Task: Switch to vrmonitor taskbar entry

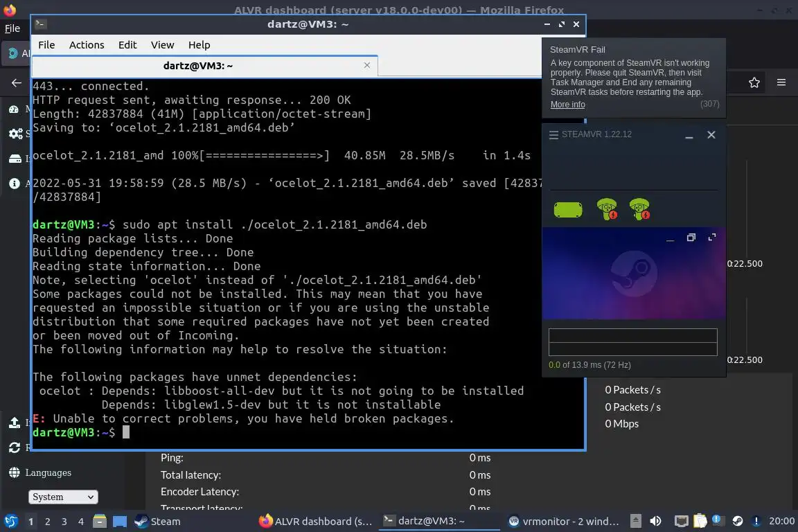Action: point(564,522)
